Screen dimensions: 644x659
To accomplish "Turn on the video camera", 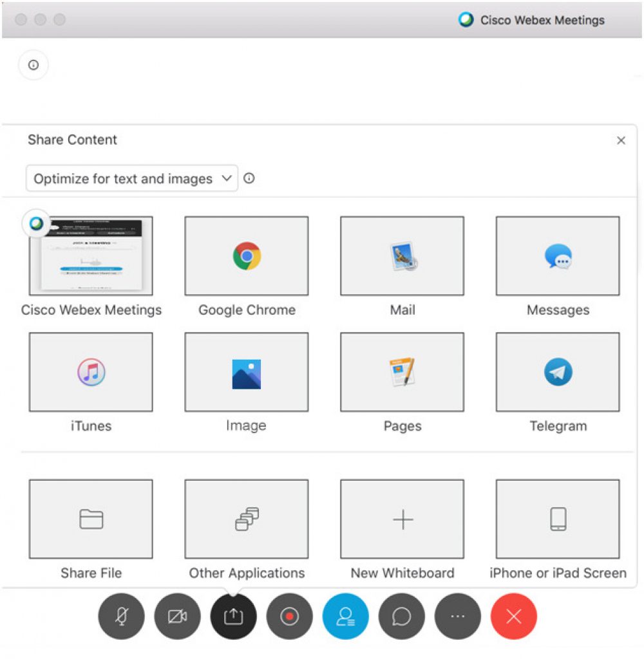I will pos(178,617).
